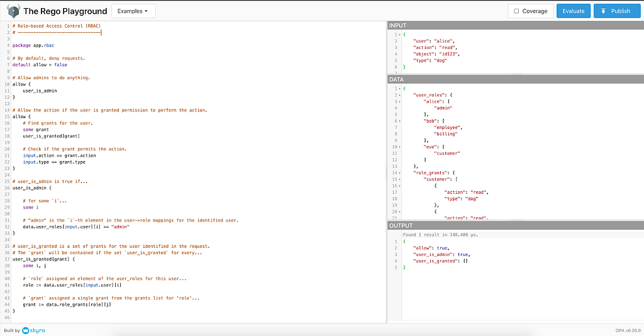The height and width of the screenshot is (336, 644).
Task: Collapse DATA line 1 fold arrow
Action: tap(399, 88)
